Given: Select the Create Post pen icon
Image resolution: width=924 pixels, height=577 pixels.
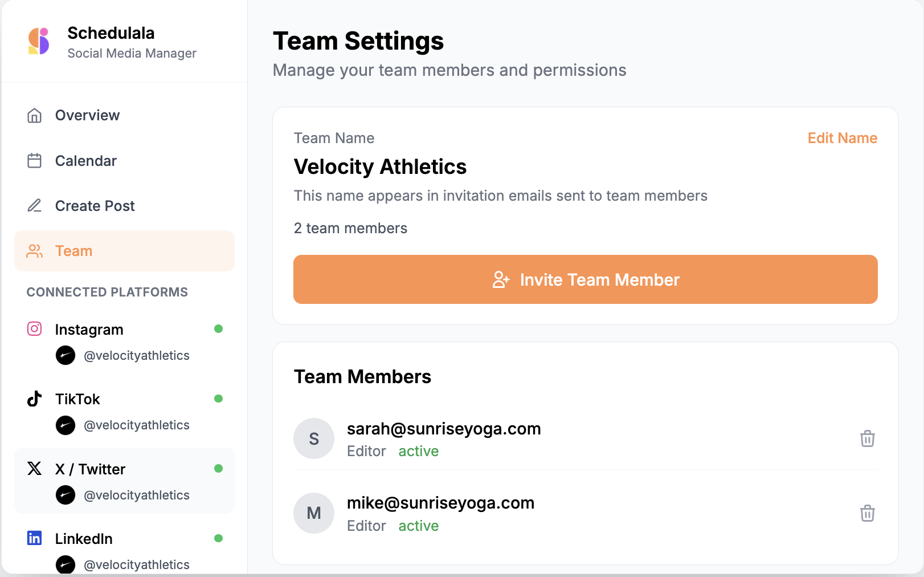Looking at the screenshot, I should point(34,205).
